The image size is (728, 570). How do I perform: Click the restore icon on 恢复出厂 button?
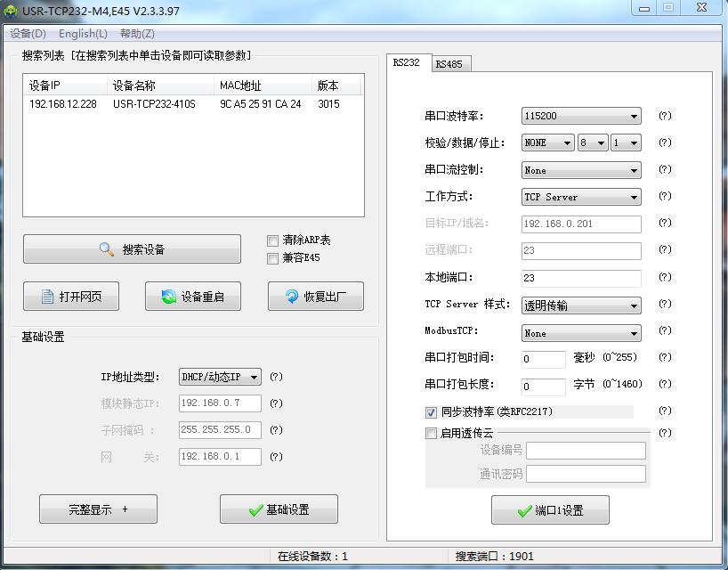click(291, 297)
